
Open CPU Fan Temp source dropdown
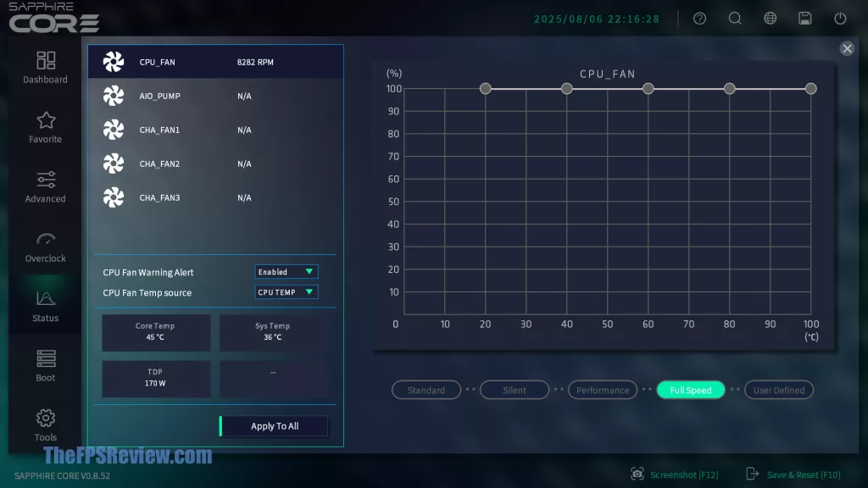[287, 292]
